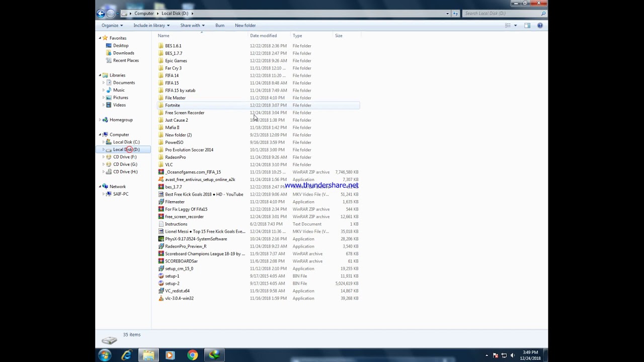644x362 pixels.
Task: Expand the Documents library node
Action: point(104,82)
